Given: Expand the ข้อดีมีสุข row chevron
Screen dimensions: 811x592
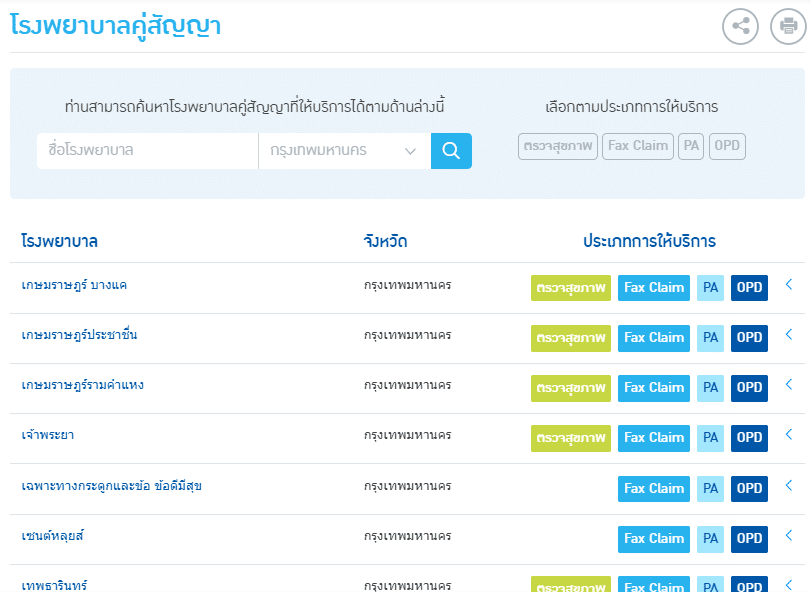Looking at the screenshot, I should click(789, 485).
